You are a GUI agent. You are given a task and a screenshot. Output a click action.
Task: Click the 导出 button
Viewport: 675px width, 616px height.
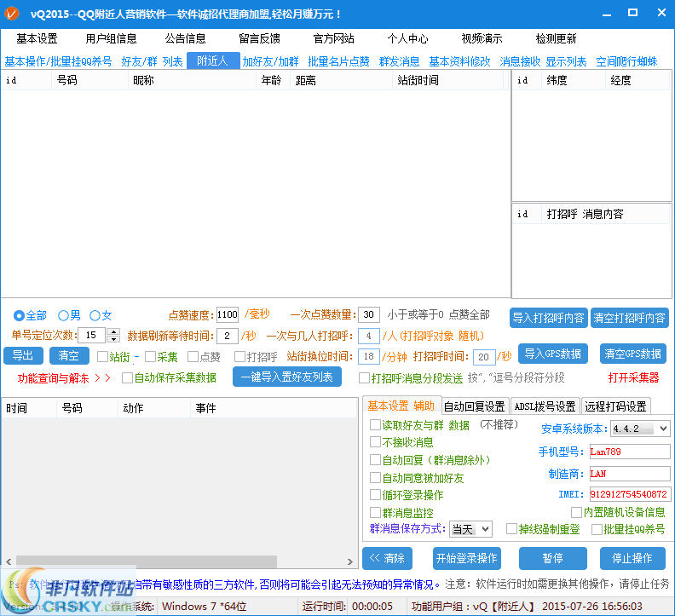point(23,355)
